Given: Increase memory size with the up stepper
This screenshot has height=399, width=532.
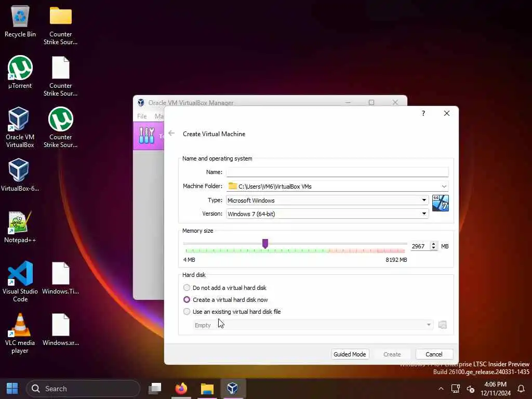Looking at the screenshot, I should coord(434,244).
